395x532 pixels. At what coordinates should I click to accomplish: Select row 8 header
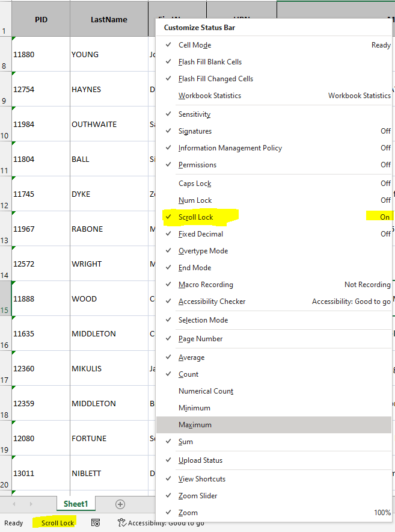coord(5,54)
